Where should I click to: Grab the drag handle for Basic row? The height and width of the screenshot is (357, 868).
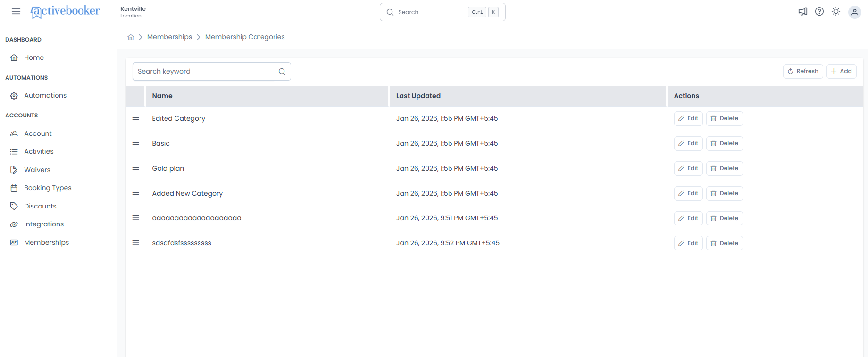[x=136, y=143]
